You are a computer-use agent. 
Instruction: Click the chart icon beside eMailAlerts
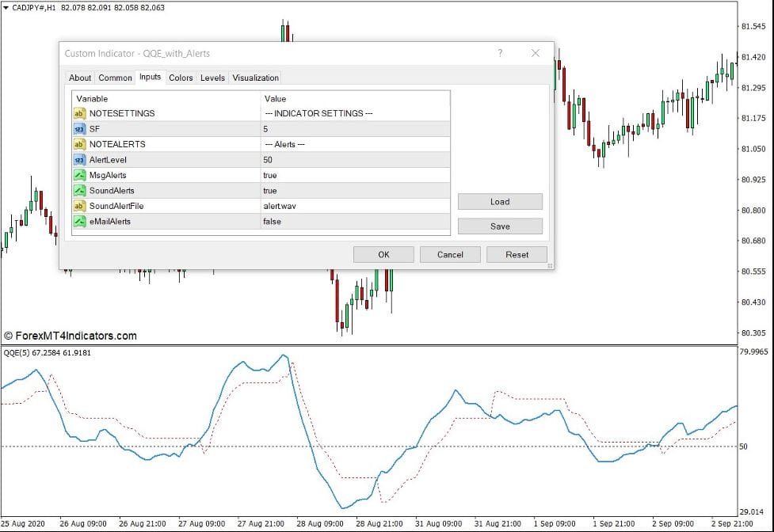[78, 221]
